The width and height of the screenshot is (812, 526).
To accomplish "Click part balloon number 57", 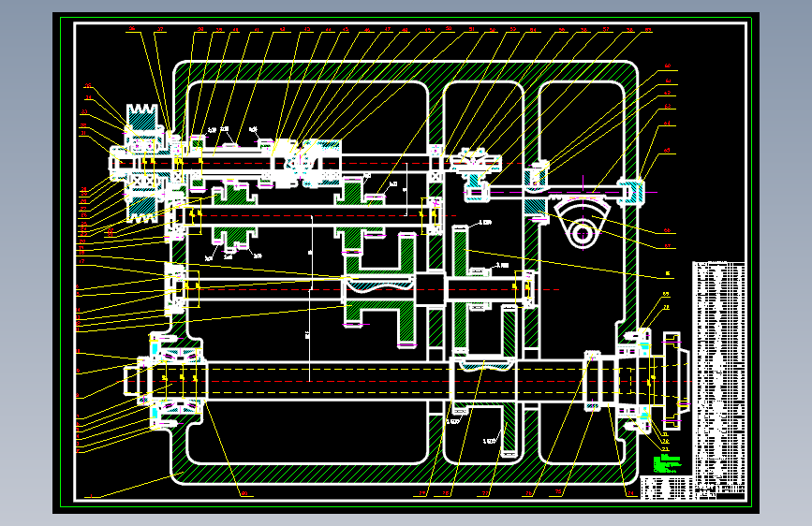I will tap(606, 30).
